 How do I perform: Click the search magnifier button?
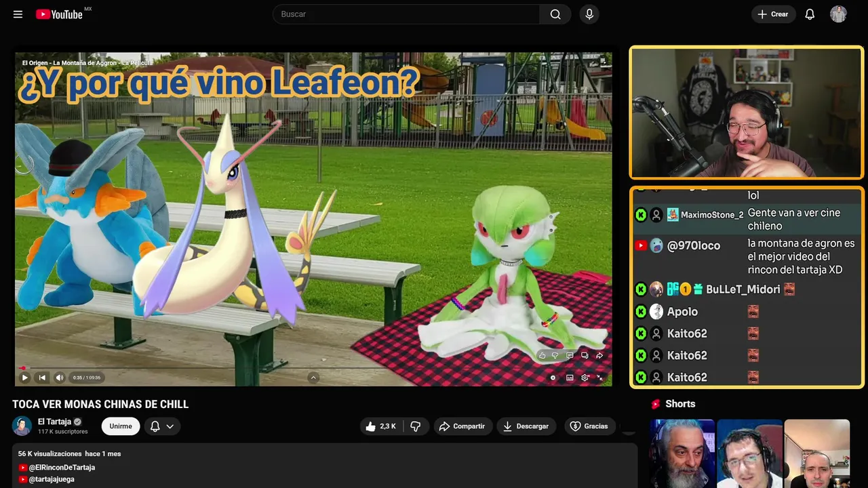click(x=555, y=14)
